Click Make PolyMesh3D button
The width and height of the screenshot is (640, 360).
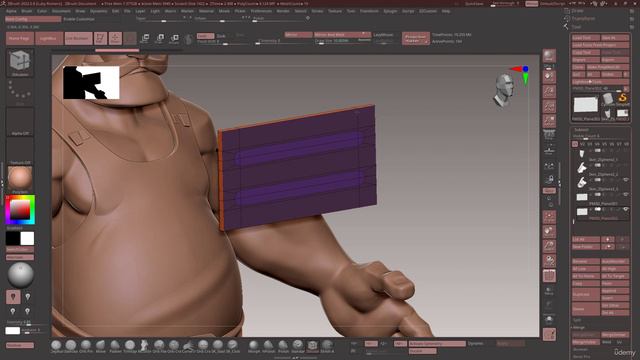point(608,67)
